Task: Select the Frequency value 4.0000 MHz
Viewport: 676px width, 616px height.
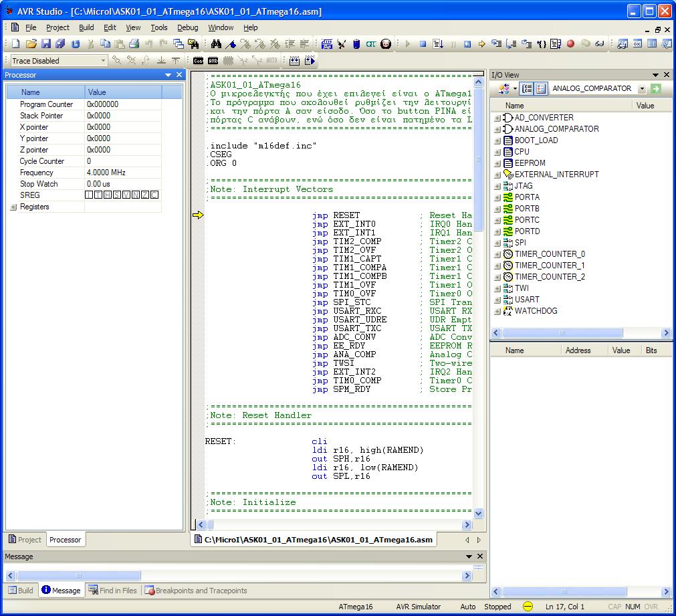Action: pos(106,173)
